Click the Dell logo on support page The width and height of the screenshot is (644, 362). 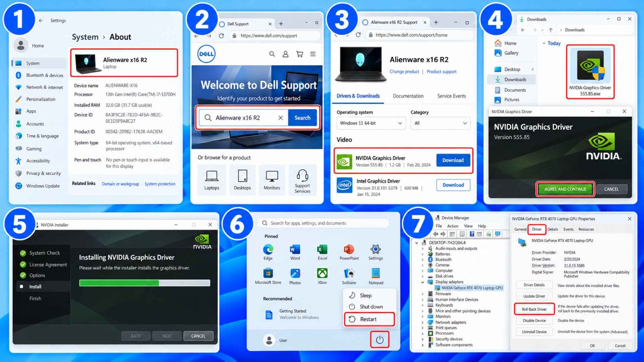(x=206, y=54)
